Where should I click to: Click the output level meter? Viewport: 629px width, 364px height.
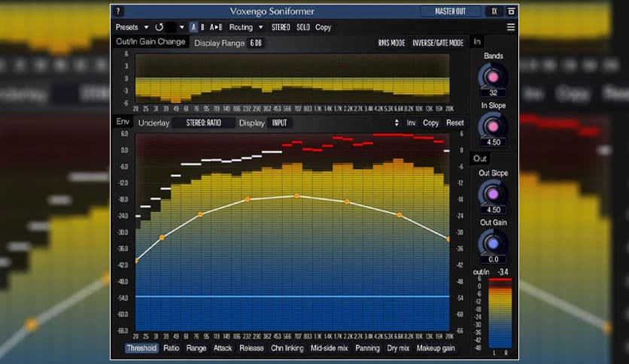500,314
